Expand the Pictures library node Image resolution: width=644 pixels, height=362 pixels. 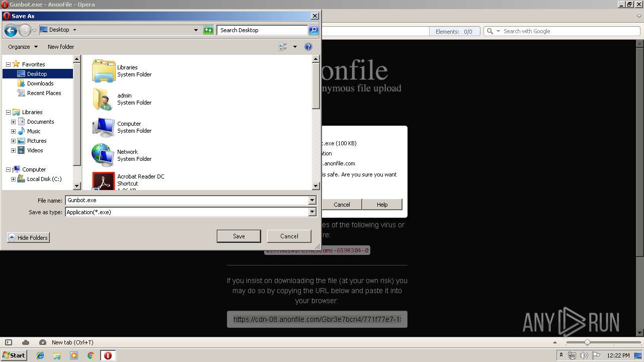14,141
